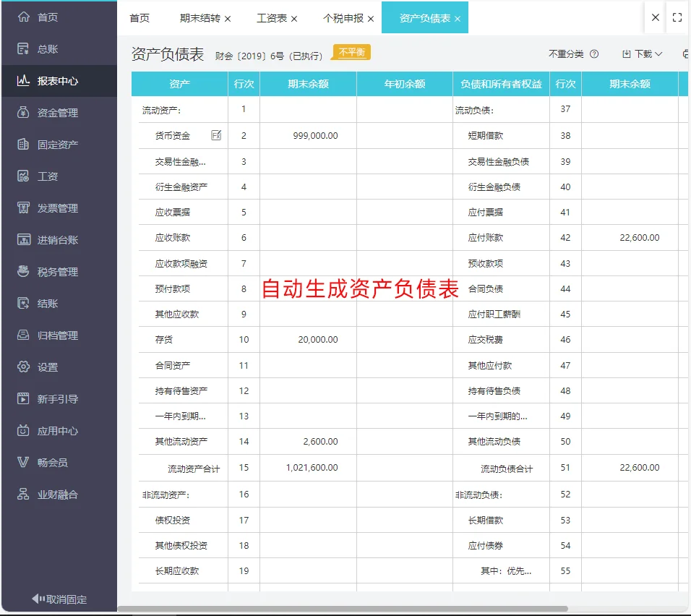Switch to the 工资表 tab

click(272, 17)
